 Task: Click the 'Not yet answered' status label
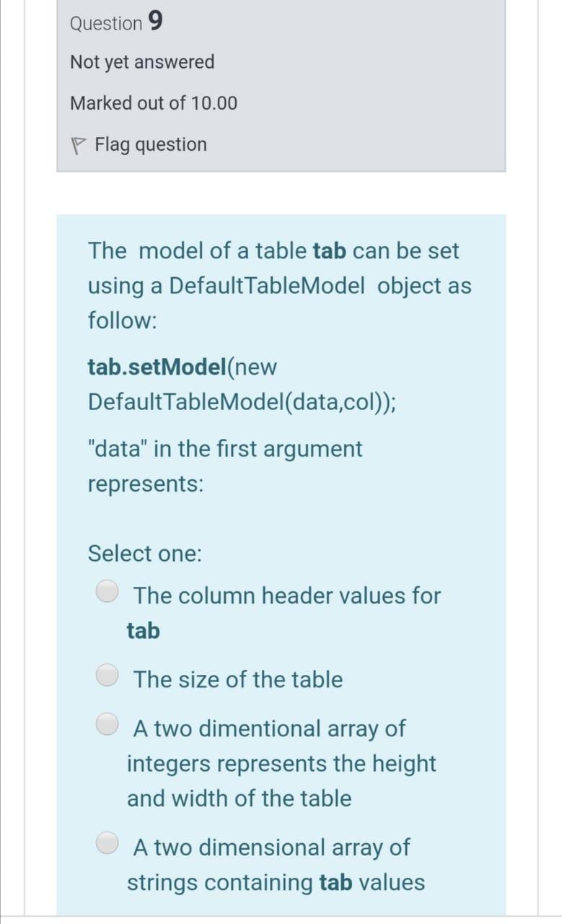141,63
